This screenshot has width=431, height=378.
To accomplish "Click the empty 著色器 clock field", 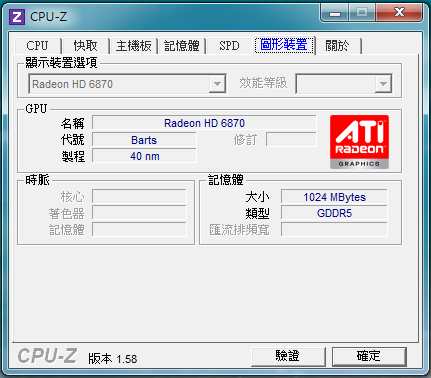I will click(139, 213).
